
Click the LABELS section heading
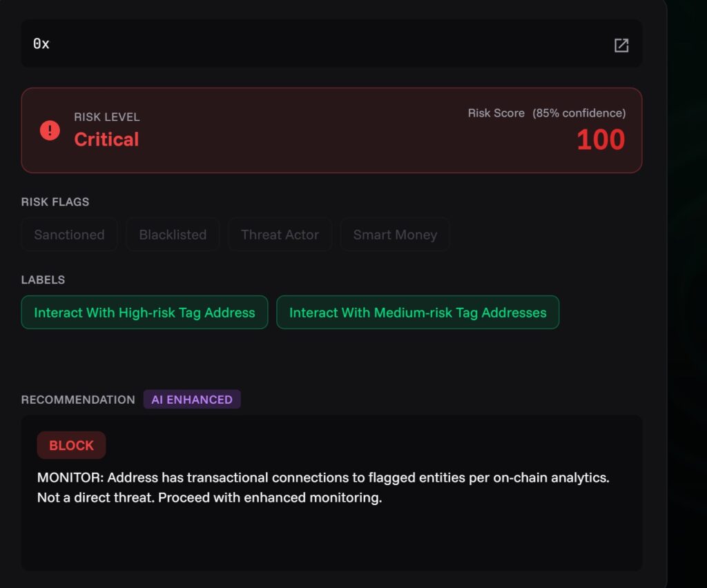[43, 280]
